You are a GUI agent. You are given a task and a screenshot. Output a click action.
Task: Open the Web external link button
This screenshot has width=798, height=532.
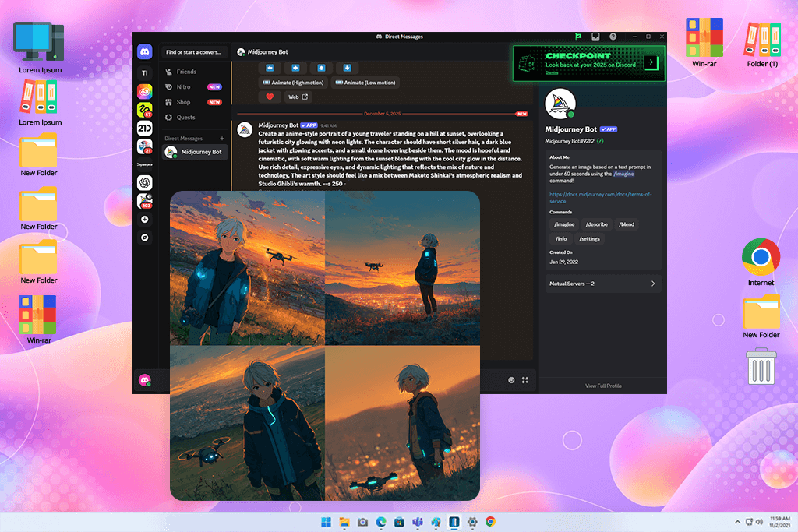(298, 97)
